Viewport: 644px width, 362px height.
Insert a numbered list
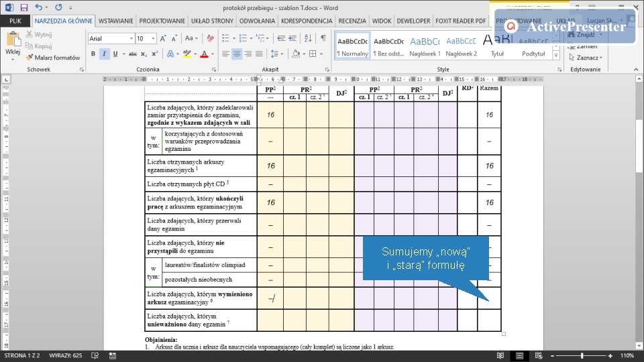pyautogui.click(x=243, y=39)
